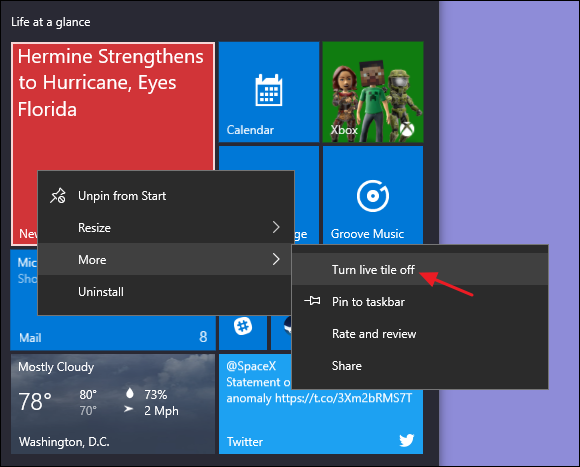Click the unpin icon beside Unpin from Start
The width and height of the screenshot is (580, 467).
point(58,196)
